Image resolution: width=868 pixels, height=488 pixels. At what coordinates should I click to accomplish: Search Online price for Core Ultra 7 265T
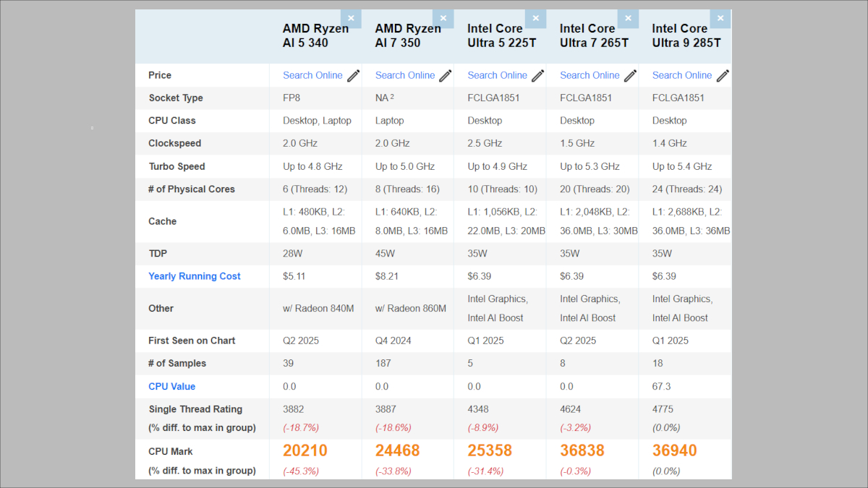pyautogui.click(x=590, y=75)
